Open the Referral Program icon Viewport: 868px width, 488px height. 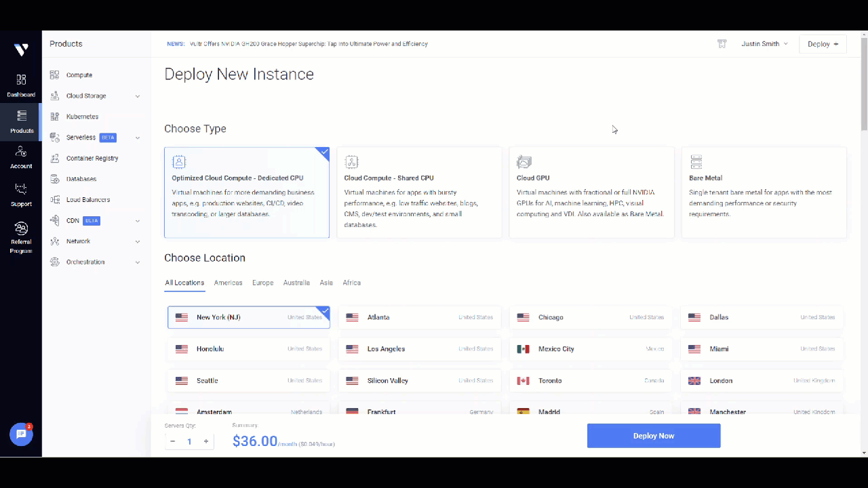[21, 237]
